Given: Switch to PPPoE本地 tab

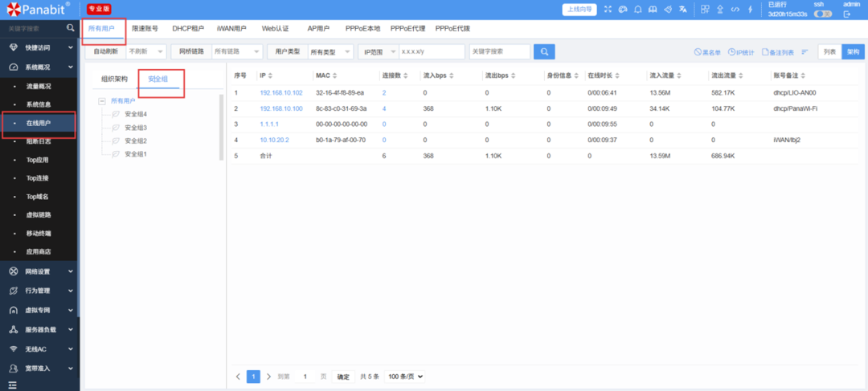Looking at the screenshot, I should 362,28.
